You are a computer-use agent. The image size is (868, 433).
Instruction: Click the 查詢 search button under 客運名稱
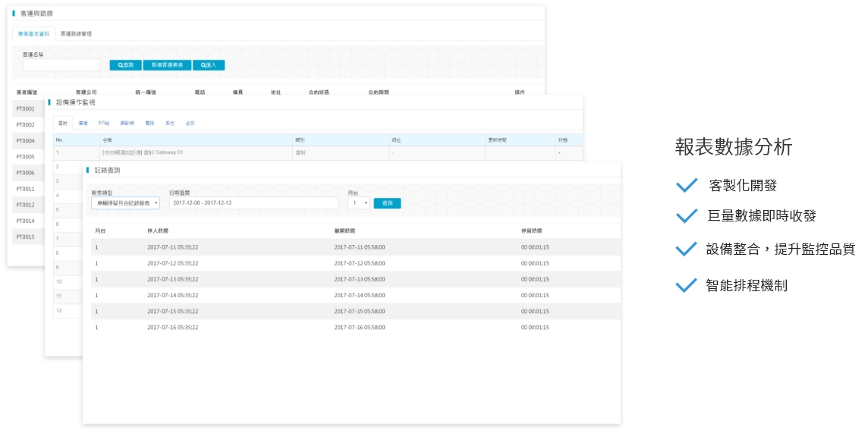tap(126, 65)
